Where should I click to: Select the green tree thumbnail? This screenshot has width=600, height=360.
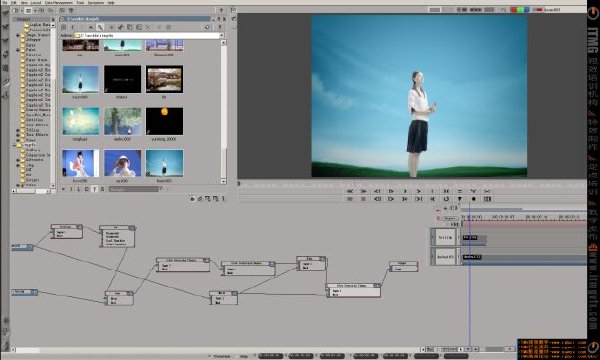(x=122, y=121)
